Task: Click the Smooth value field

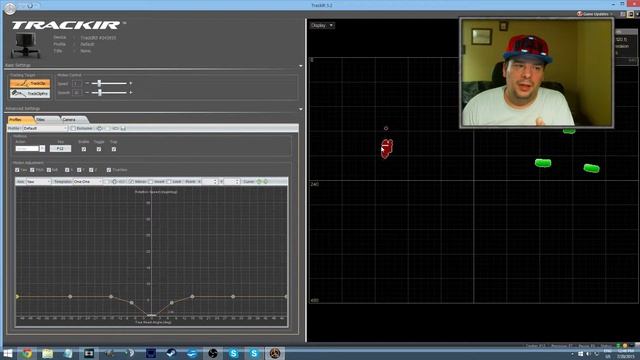Action: 76,93
